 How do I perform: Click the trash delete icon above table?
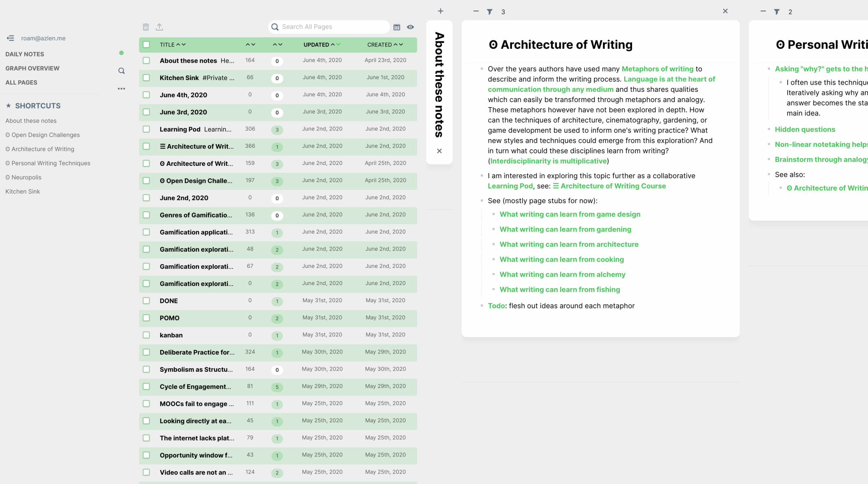coord(146,27)
